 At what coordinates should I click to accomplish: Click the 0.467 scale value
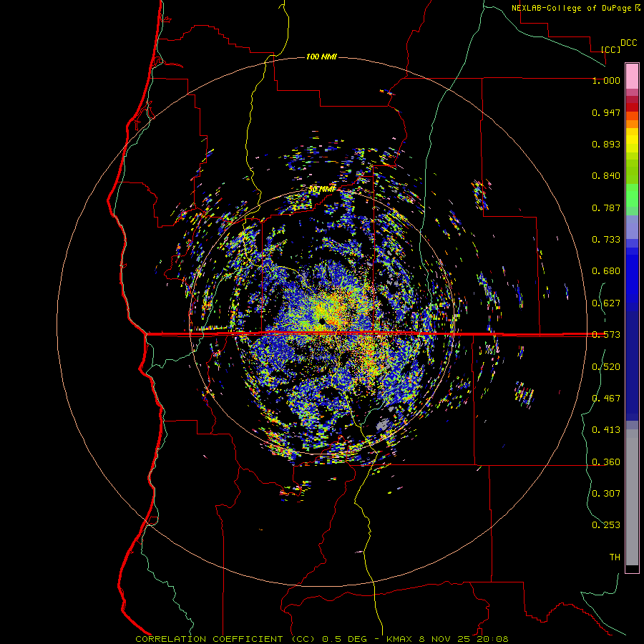(606, 399)
